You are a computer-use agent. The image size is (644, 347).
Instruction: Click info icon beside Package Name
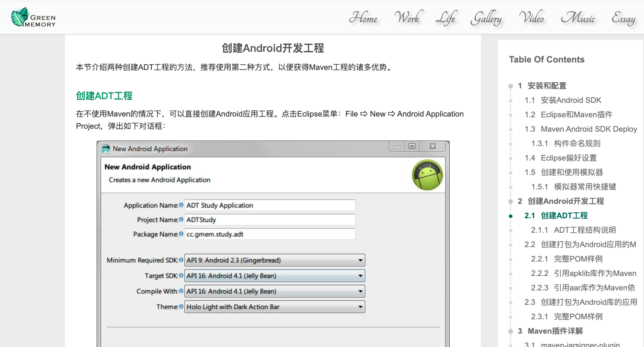click(x=181, y=234)
